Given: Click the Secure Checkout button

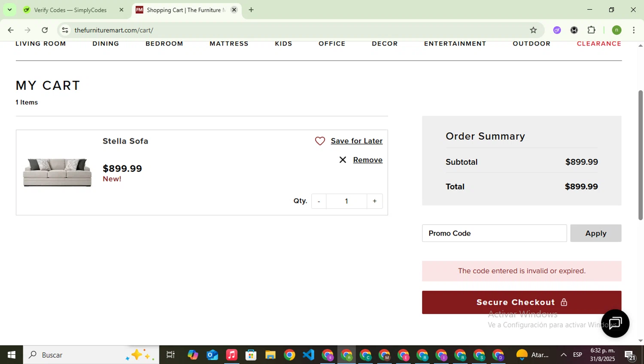Looking at the screenshot, I should pos(522,303).
